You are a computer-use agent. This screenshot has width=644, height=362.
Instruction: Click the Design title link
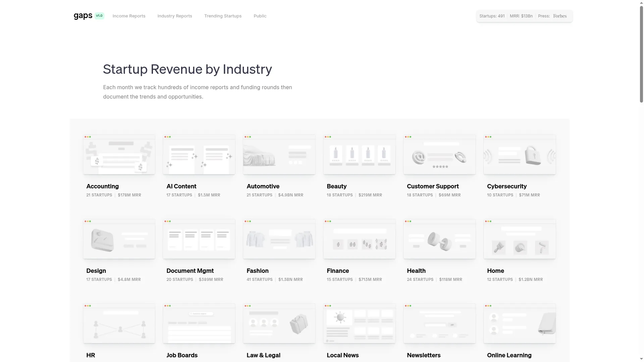[x=96, y=271]
